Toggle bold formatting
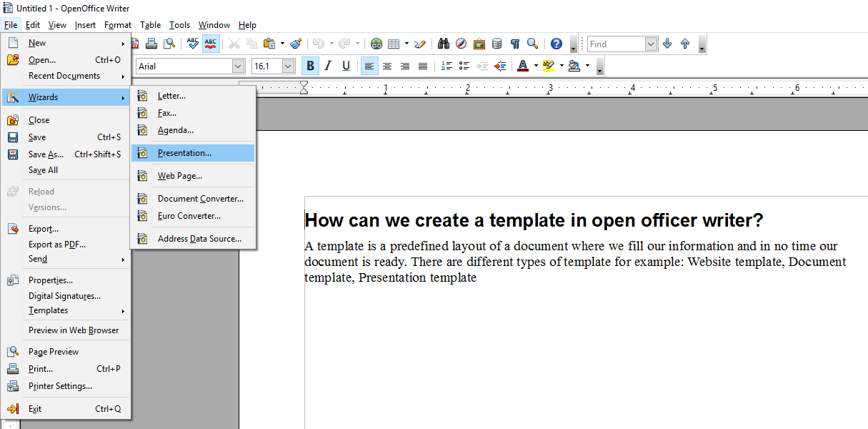Screen dimensions: 868x429 (310, 66)
